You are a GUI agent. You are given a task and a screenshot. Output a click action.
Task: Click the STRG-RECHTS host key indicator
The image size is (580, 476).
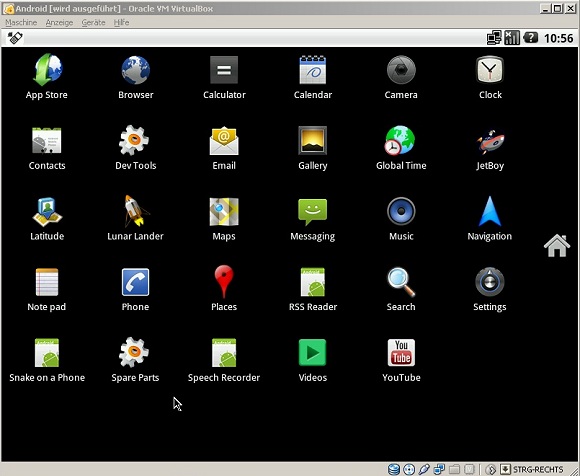[538, 469]
